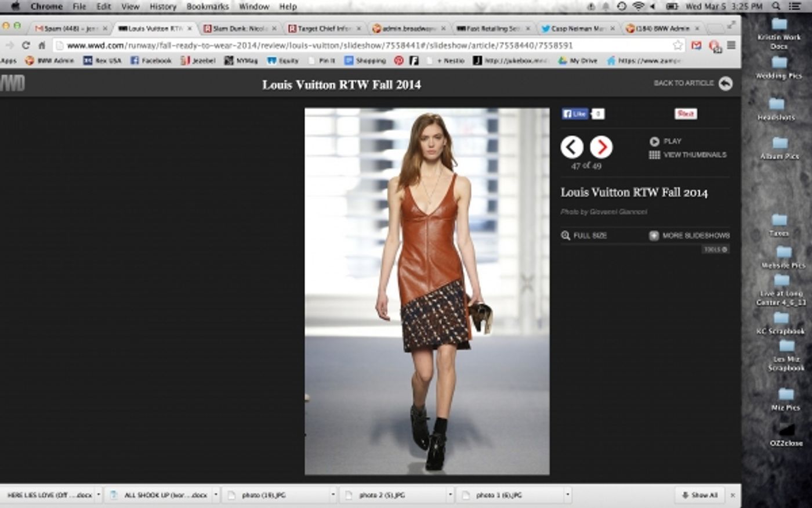Image resolution: width=812 pixels, height=508 pixels.
Task: Play the slideshow
Action: coord(665,141)
